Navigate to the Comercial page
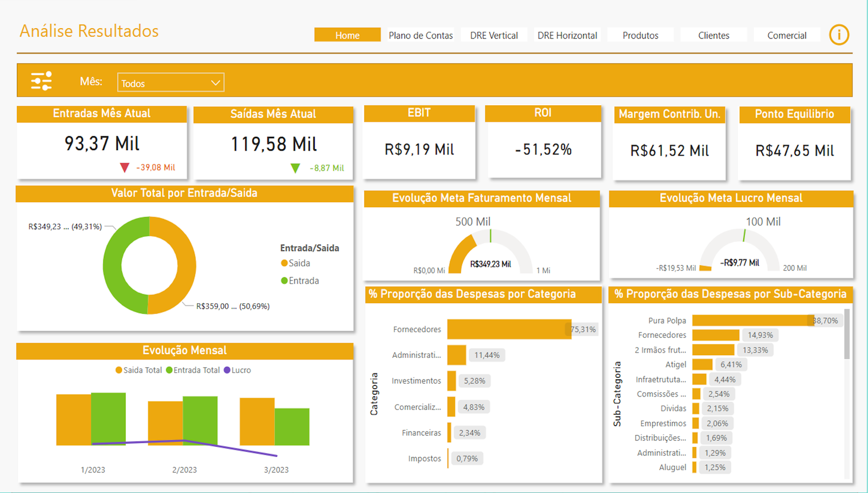Viewport: 868px width, 493px height. tap(787, 35)
